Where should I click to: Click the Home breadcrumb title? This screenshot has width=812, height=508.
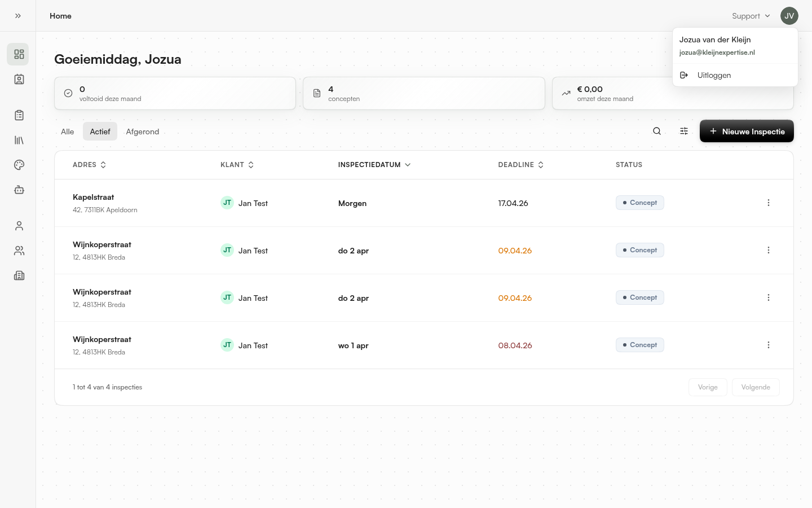(x=60, y=16)
